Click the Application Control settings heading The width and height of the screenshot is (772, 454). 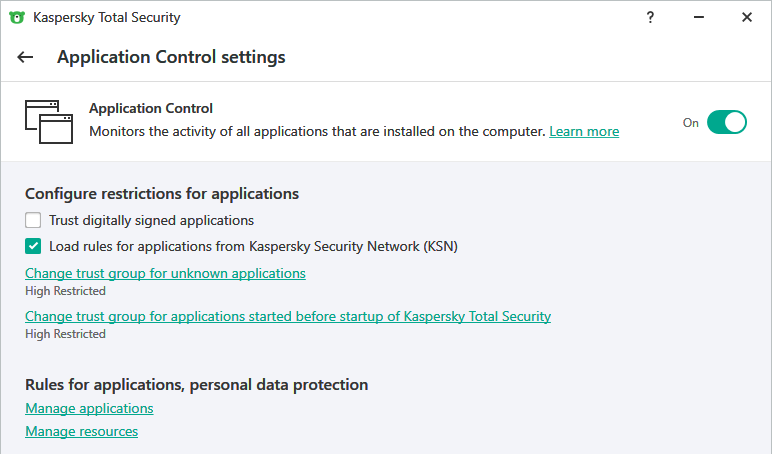click(x=171, y=57)
